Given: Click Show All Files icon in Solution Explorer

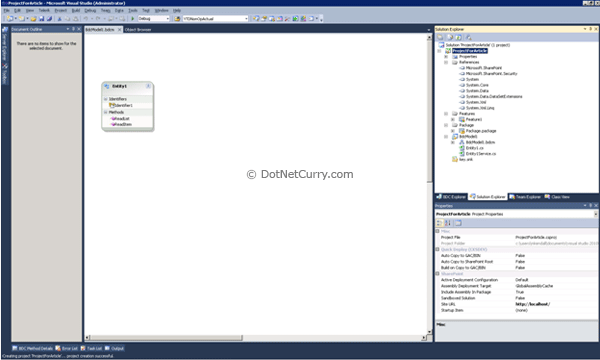Looking at the screenshot, I should click(x=450, y=37).
